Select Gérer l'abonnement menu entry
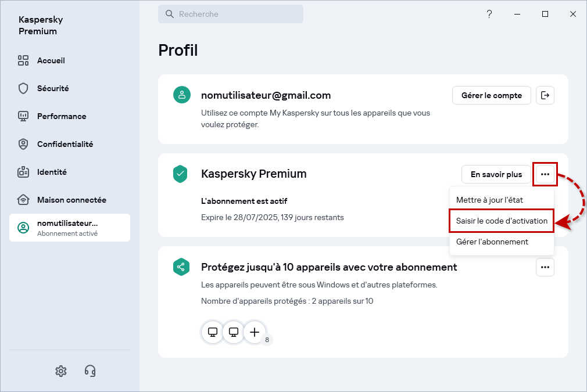This screenshot has height=392, width=587. (492, 242)
